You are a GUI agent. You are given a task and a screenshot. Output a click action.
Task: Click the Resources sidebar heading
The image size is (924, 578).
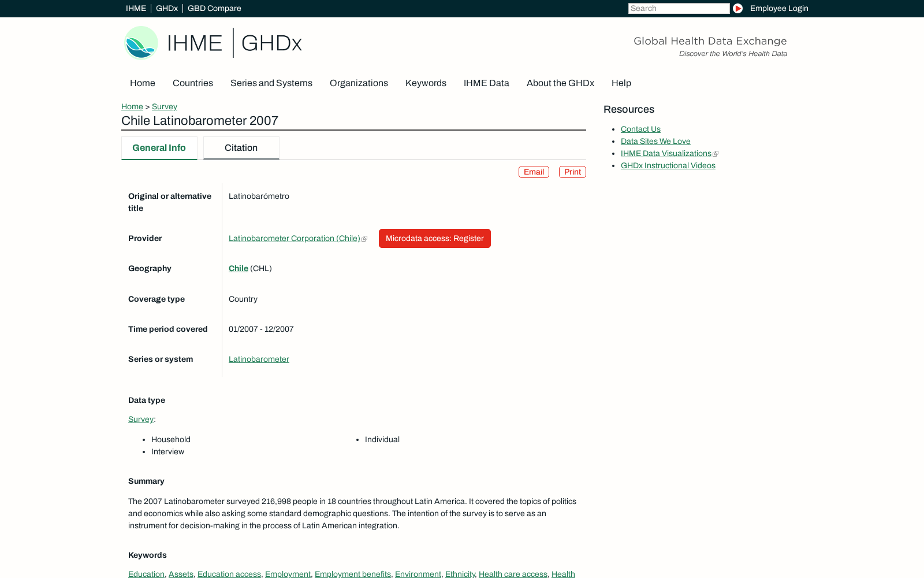(629, 109)
